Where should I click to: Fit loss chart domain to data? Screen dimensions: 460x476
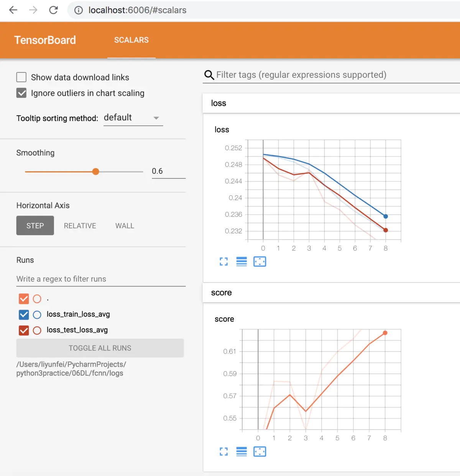[260, 262]
